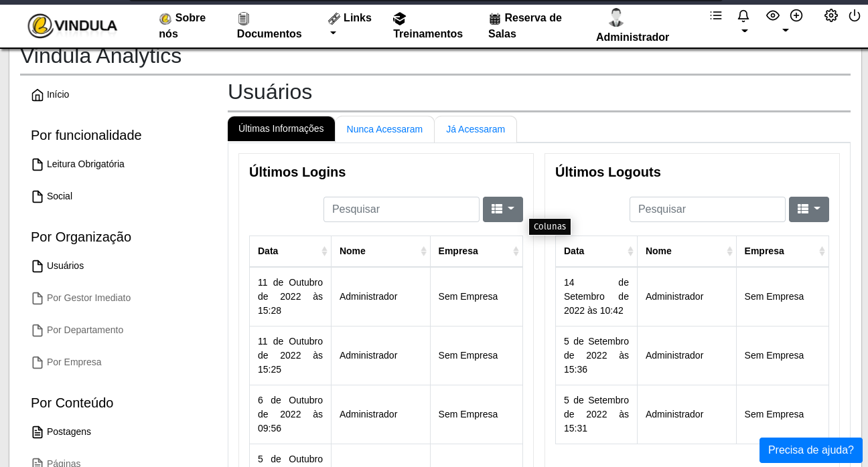Open columns dropdown for Últimos Logins
This screenshot has width=868, height=467.
[x=502, y=209]
